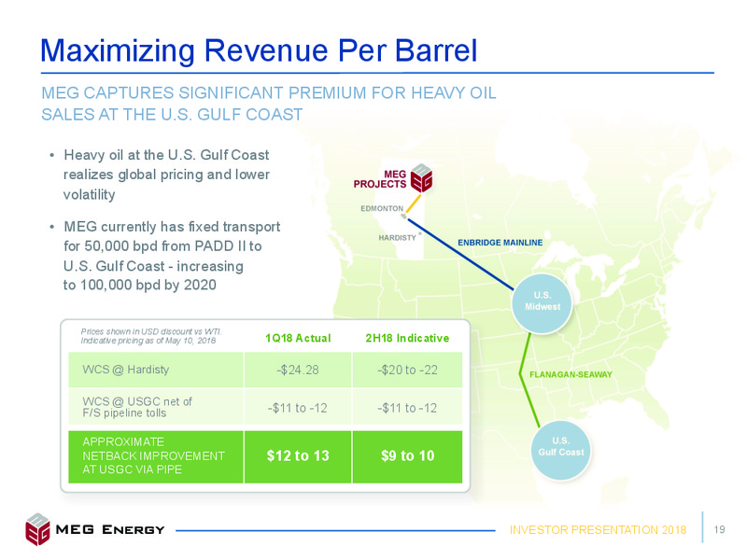
Task: Click the "INVESTOR PRESENTATION 2018" footer text
Action: click(598, 530)
